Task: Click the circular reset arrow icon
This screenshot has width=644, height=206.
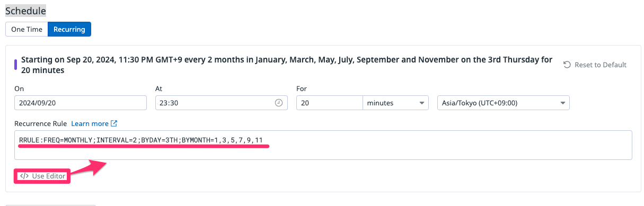Action: pyautogui.click(x=567, y=65)
